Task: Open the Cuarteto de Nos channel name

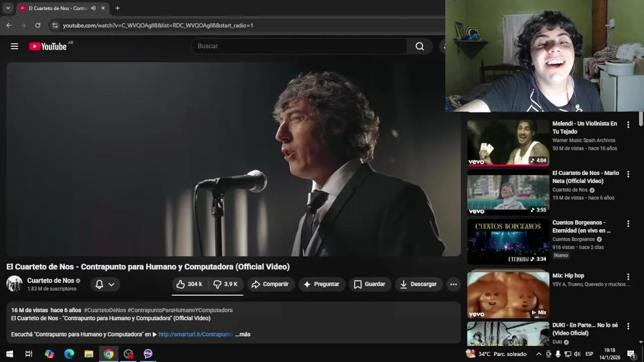Action: click(x=50, y=281)
